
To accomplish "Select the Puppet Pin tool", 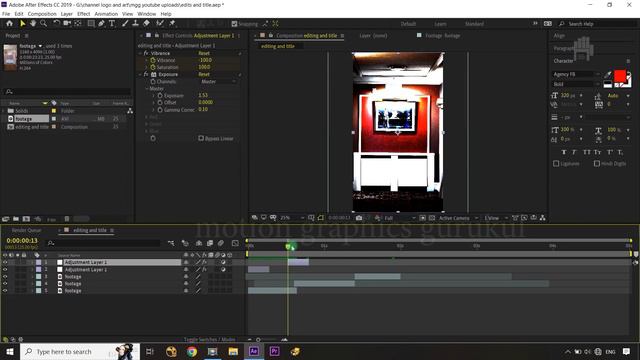I will (172, 24).
